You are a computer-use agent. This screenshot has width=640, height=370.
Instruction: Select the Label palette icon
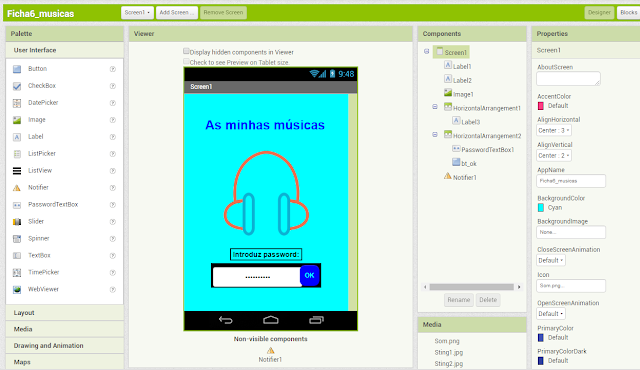click(x=17, y=137)
